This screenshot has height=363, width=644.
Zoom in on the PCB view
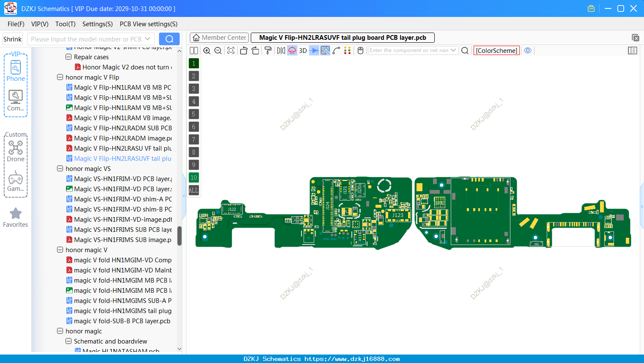click(x=207, y=50)
